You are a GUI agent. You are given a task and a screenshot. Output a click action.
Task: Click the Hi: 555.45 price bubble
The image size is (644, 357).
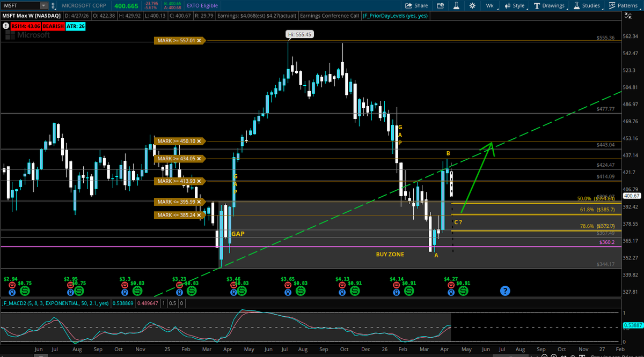(299, 34)
